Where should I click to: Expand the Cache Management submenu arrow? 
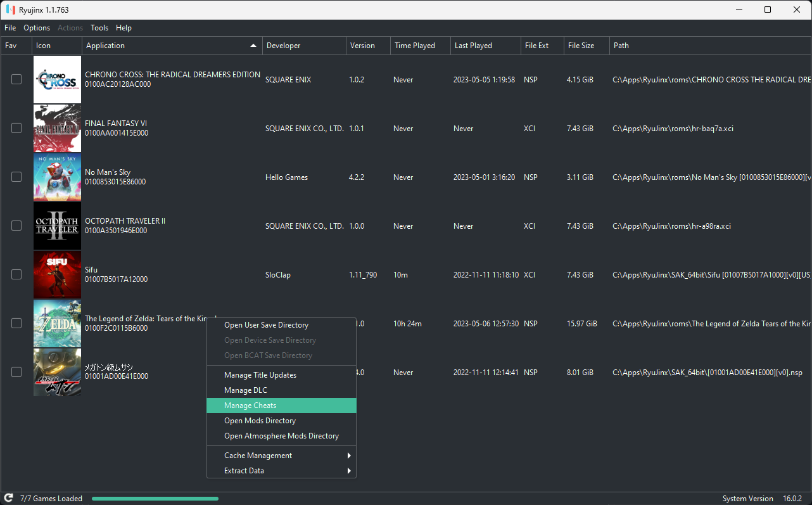click(x=349, y=456)
